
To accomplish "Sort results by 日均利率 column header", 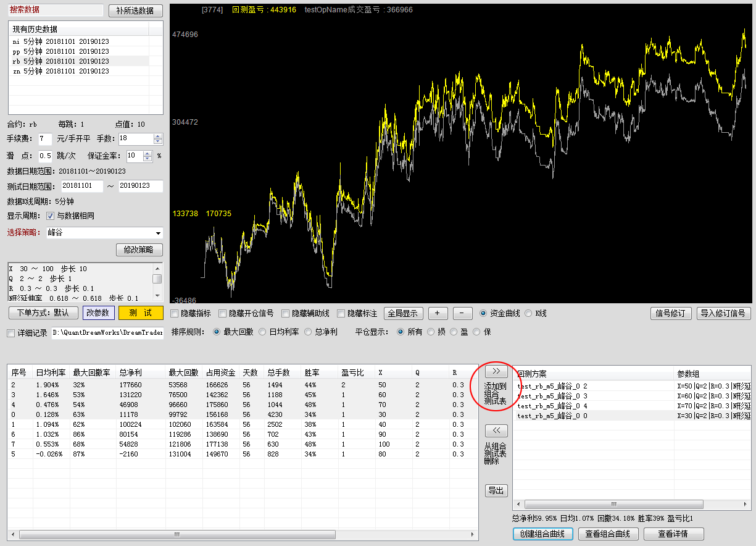I will [x=51, y=372].
